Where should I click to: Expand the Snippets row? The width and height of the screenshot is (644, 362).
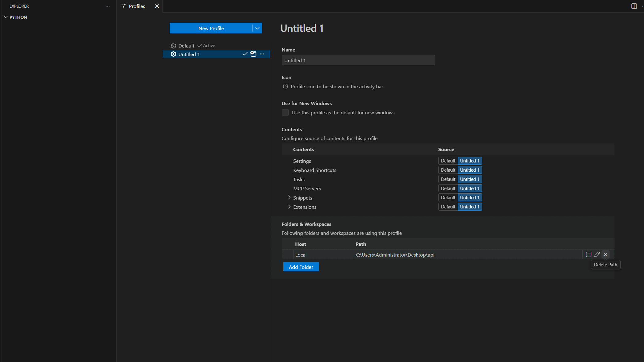(289, 198)
